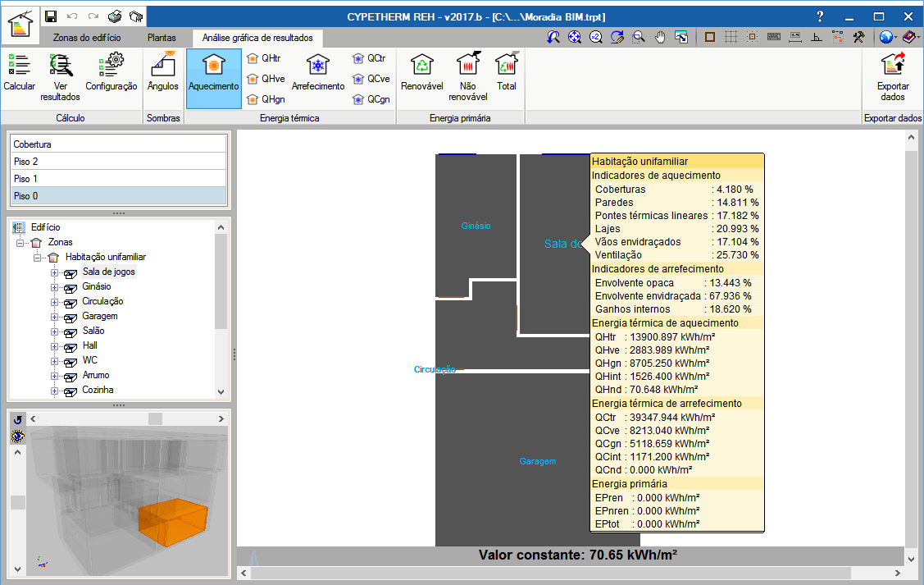The height and width of the screenshot is (585, 924).
Task: Select the Cobertura floor level
Action: [x=118, y=144]
